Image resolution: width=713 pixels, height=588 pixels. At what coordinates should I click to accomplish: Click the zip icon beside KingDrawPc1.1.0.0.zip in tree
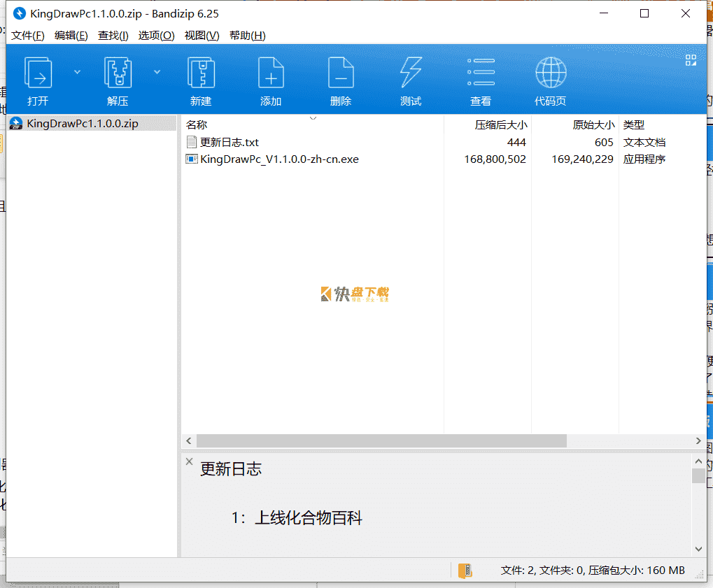(x=16, y=124)
